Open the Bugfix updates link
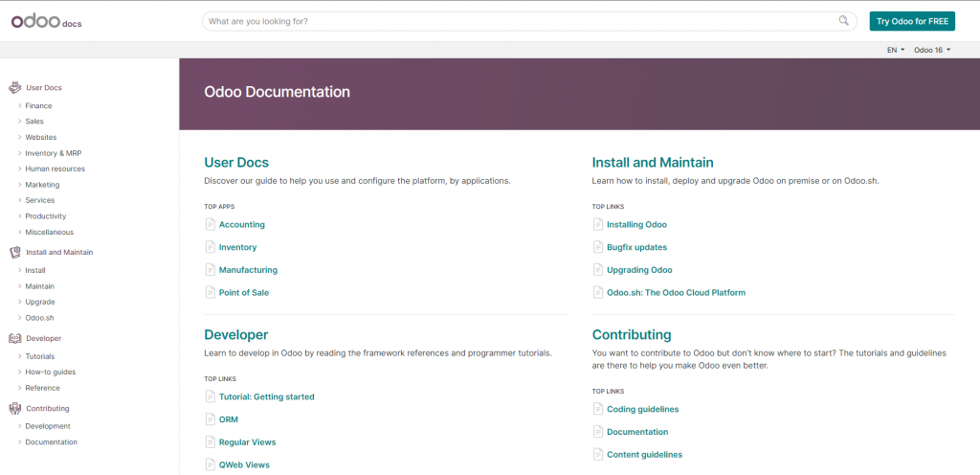Screen dimensions: 980x475 click(636, 247)
